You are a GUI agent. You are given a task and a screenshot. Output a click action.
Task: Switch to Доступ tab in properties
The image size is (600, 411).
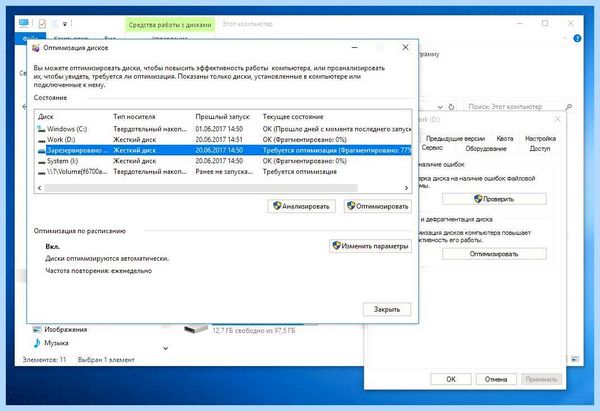[x=540, y=148]
